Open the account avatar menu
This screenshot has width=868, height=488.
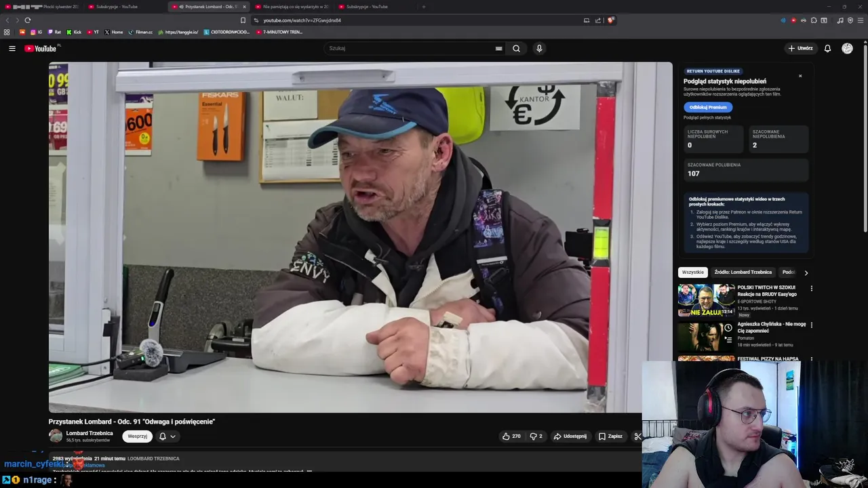tap(847, 48)
